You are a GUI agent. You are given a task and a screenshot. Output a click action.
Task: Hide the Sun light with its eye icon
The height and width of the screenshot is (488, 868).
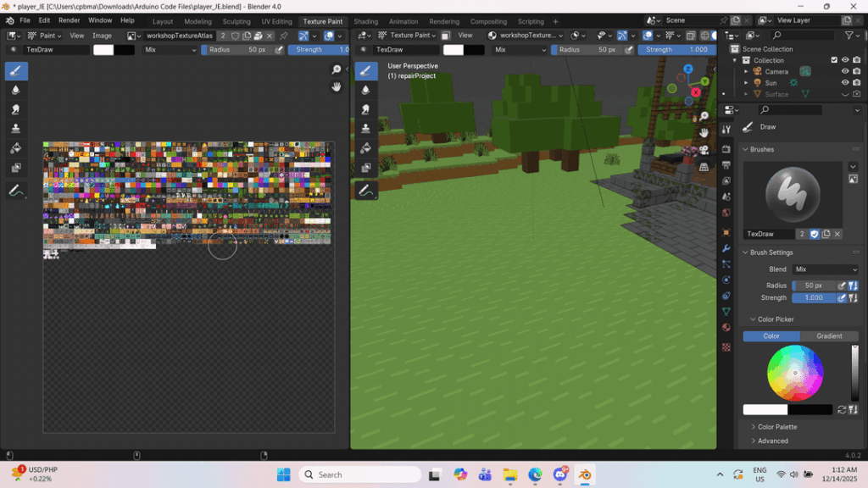[845, 83]
